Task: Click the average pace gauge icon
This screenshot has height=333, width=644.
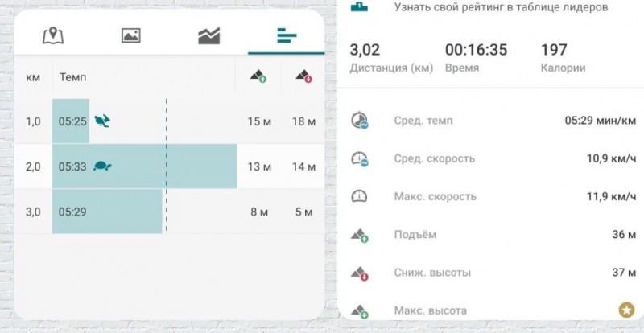Action: coord(359,121)
